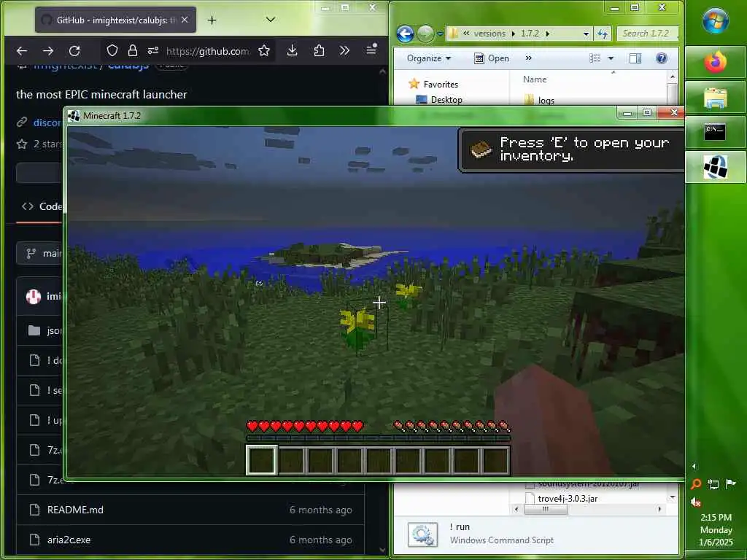Screen dimensions: 747x560
Task: Select the logs folder
Action: coord(539,101)
